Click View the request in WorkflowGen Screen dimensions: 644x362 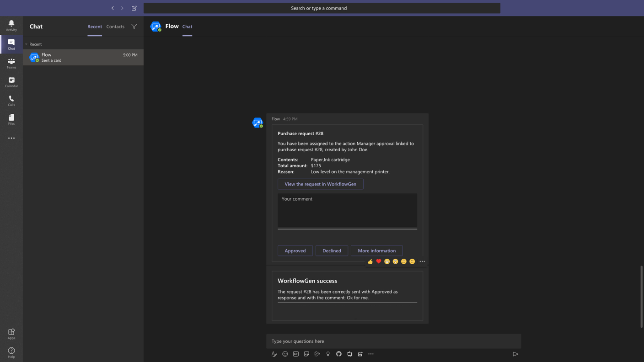point(320,184)
